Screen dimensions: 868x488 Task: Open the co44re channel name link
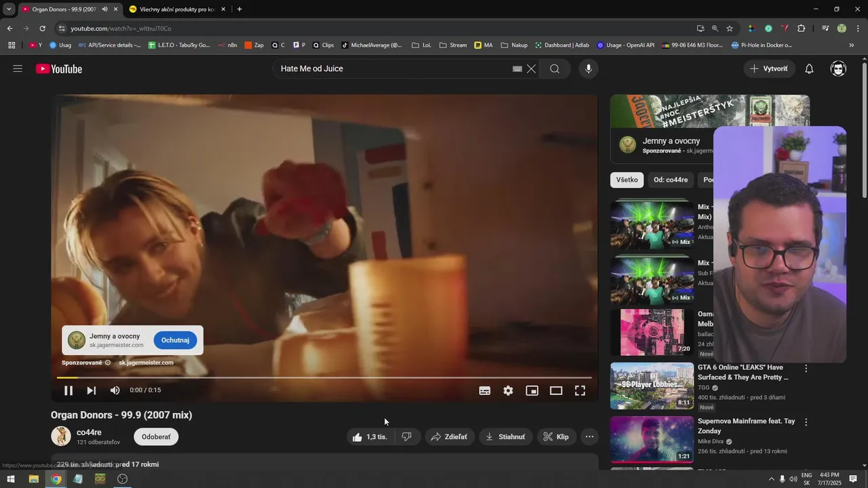click(89, 432)
